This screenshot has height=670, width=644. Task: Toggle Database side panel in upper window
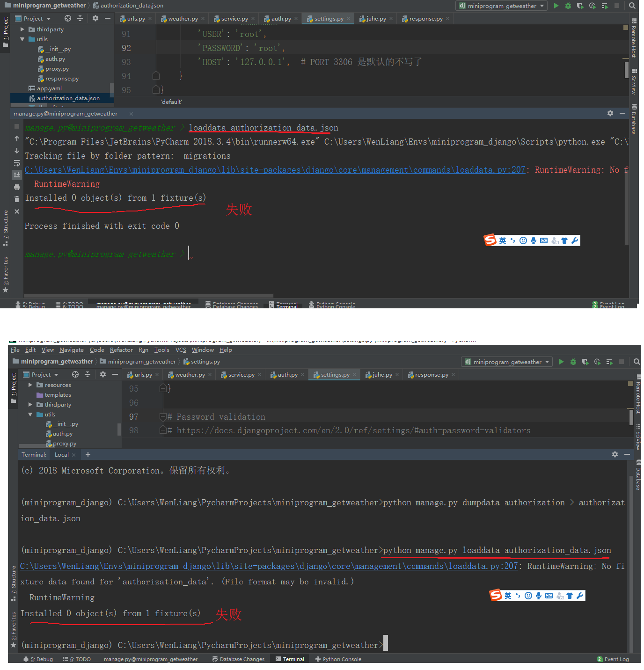pyautogui.click(x=634, y=119)
